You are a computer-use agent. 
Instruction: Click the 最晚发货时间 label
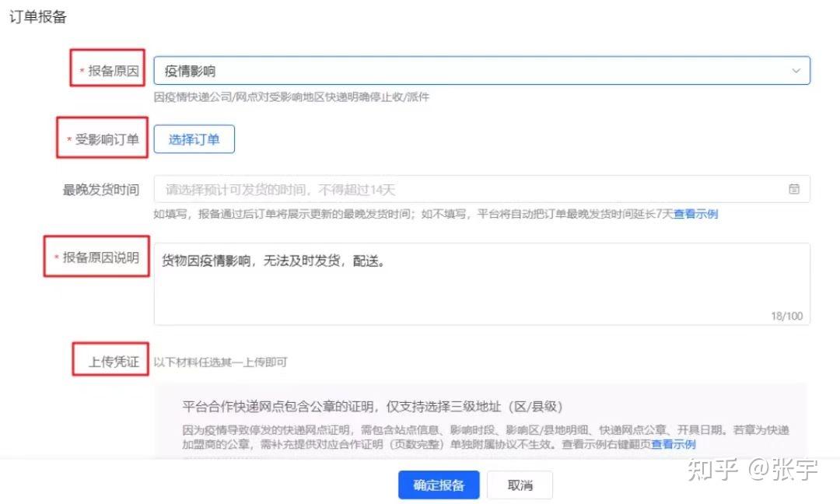100,190
